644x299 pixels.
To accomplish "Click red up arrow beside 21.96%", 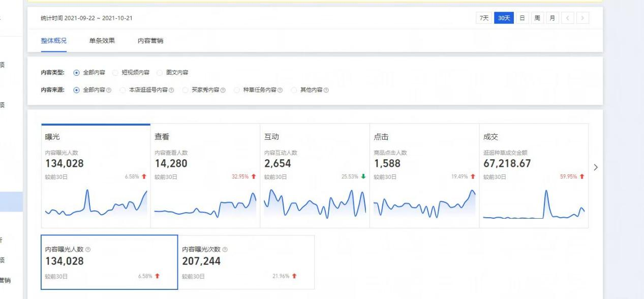I will [x=294, y=276].
